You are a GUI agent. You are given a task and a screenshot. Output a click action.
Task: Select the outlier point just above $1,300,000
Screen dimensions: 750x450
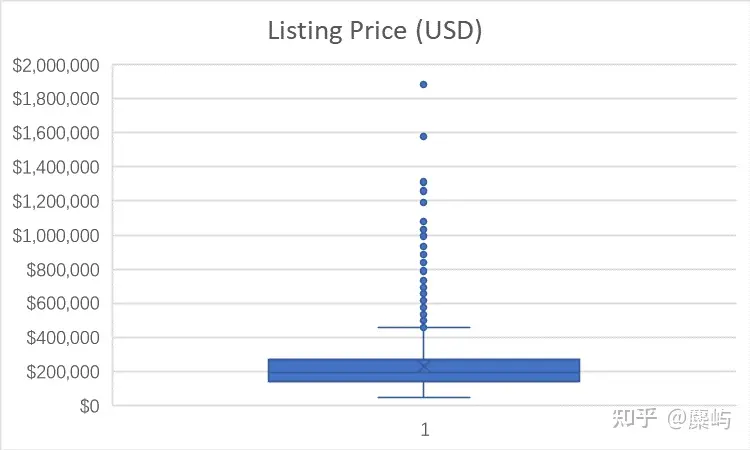(x=423, y=182)
